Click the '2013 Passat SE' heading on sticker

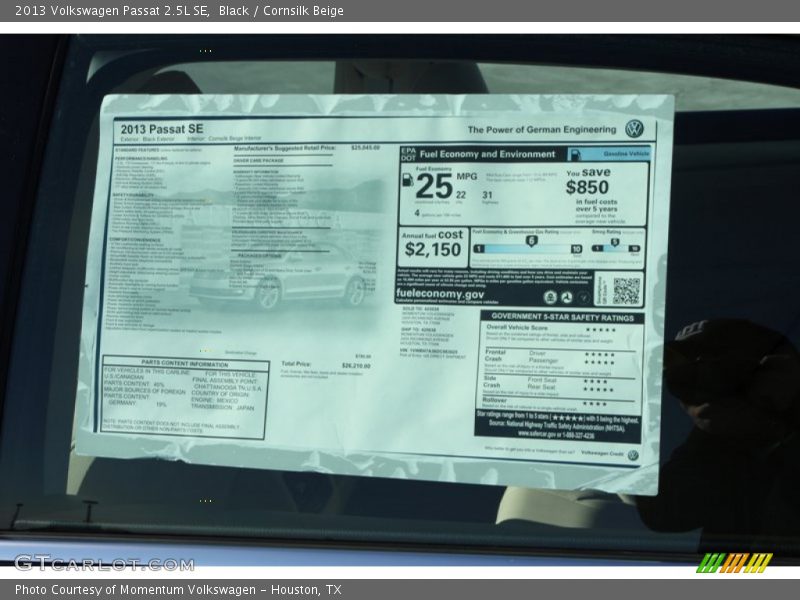click(161, 129)
